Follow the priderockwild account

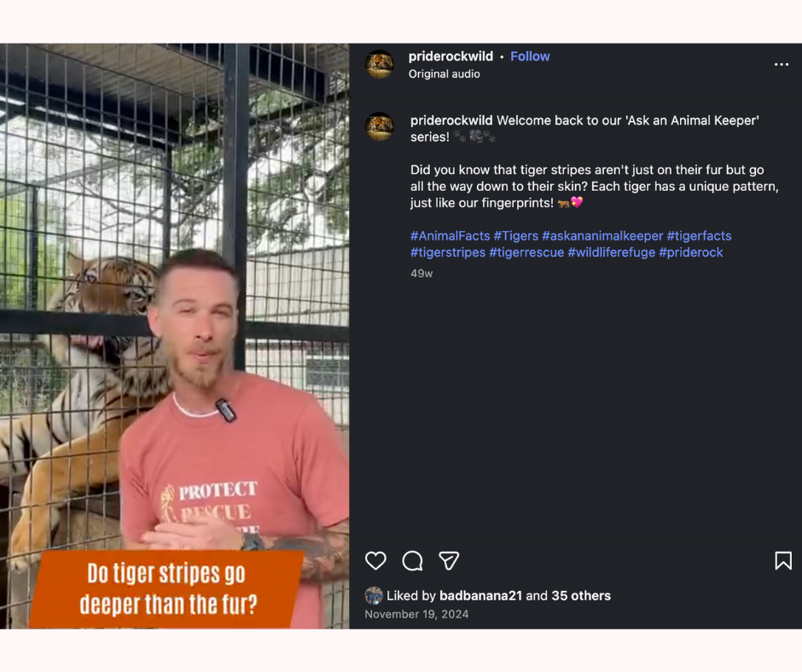coord(530,56)
